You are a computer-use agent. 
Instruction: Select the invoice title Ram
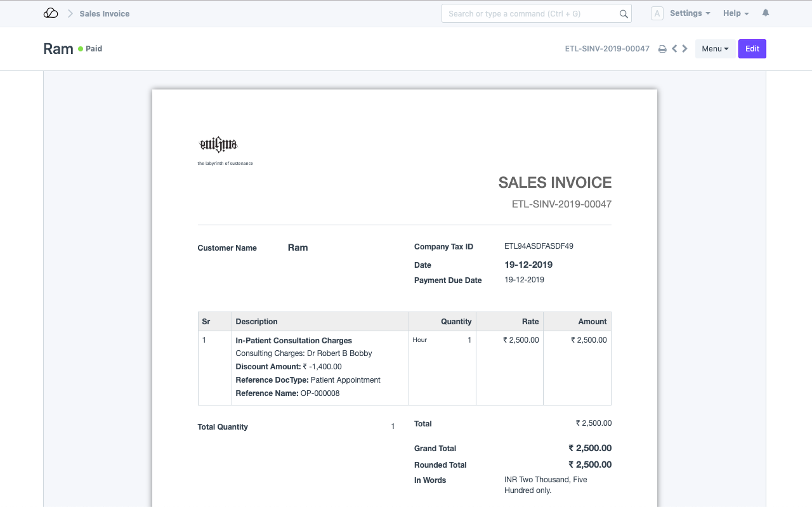point(58,48)
